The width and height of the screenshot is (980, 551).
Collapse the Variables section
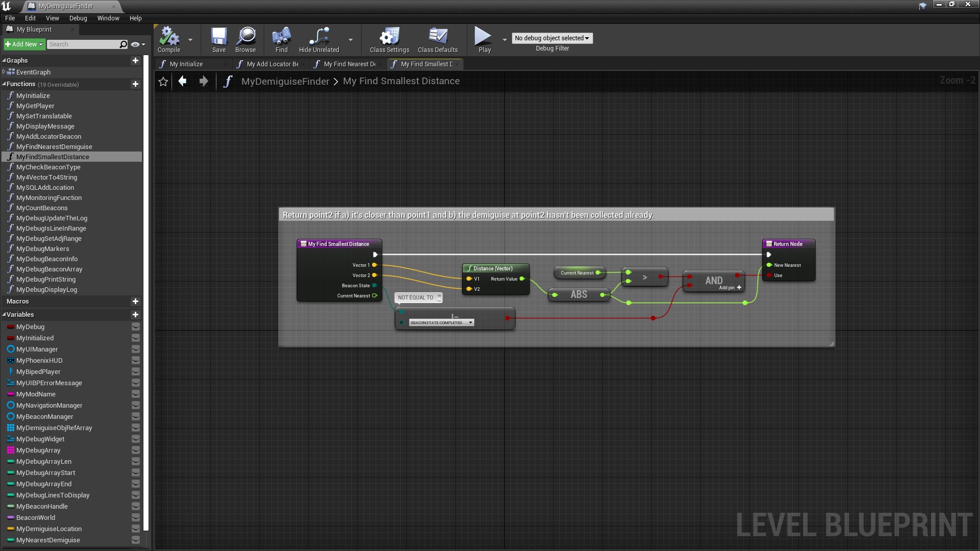coord(4,315)
